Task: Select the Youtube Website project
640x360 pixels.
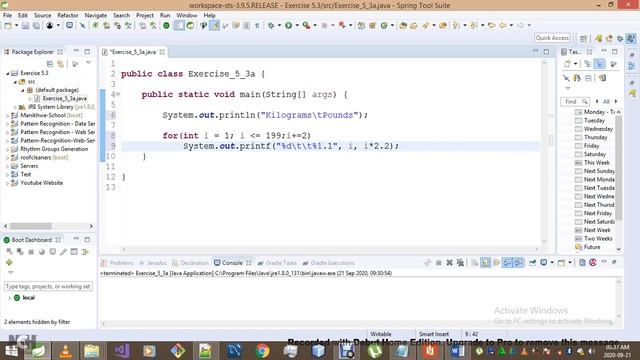Action: coord(42,183)
